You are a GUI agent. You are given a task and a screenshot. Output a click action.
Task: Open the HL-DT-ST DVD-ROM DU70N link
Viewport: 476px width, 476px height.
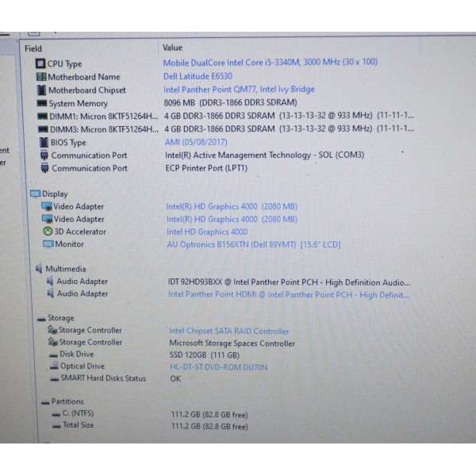(219, 367)
